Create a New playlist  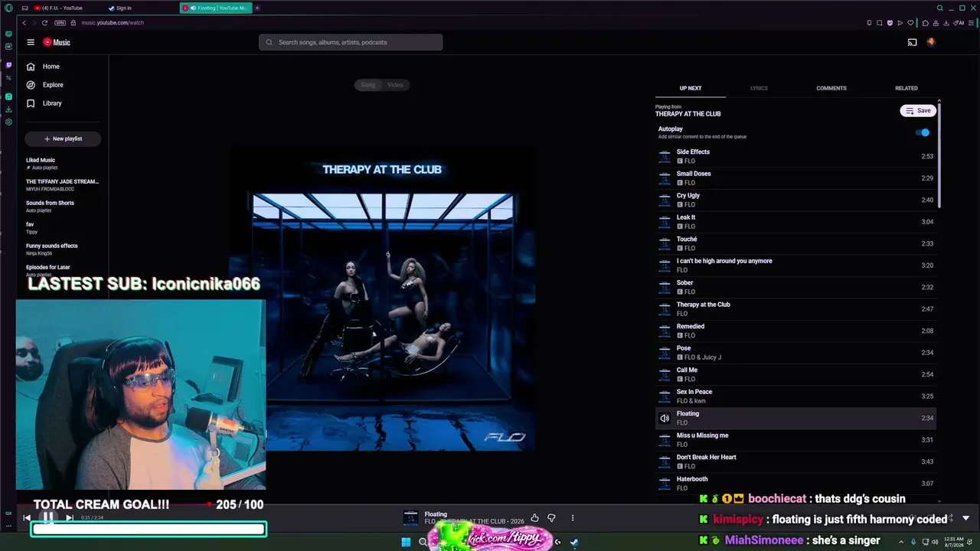point(63,139)
